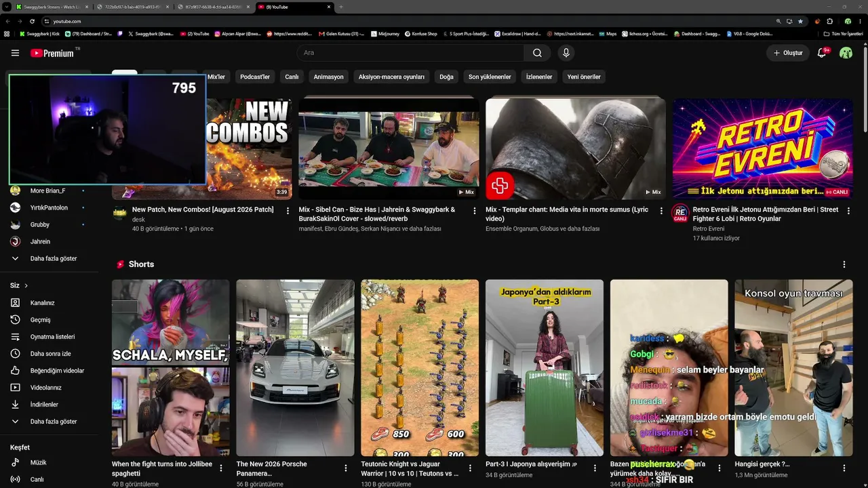Open options for Part-3 Japonya short
868x488 pixels.
595,468
